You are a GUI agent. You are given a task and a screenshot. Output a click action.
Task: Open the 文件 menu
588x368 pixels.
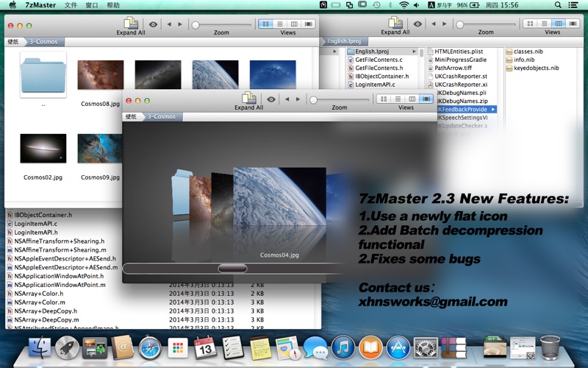(71, 5)
